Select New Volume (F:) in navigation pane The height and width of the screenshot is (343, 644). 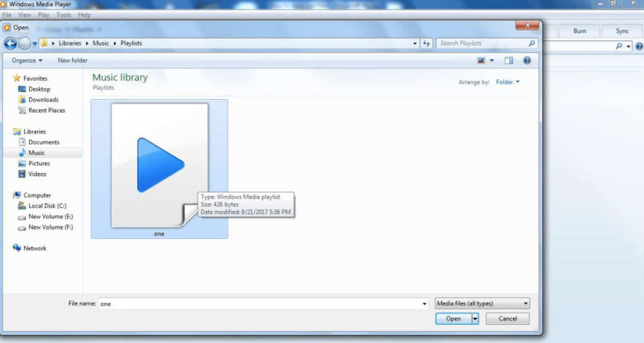pos(51,227)
